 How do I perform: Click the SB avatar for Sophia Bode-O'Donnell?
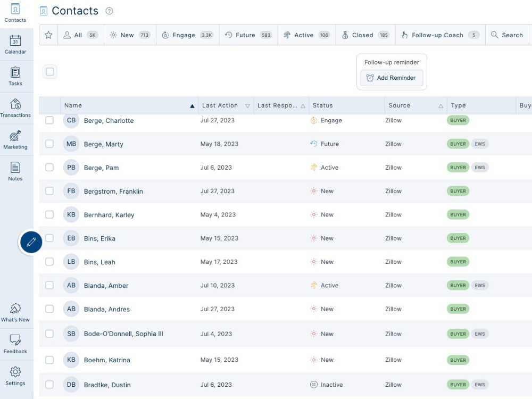point(71,334)
